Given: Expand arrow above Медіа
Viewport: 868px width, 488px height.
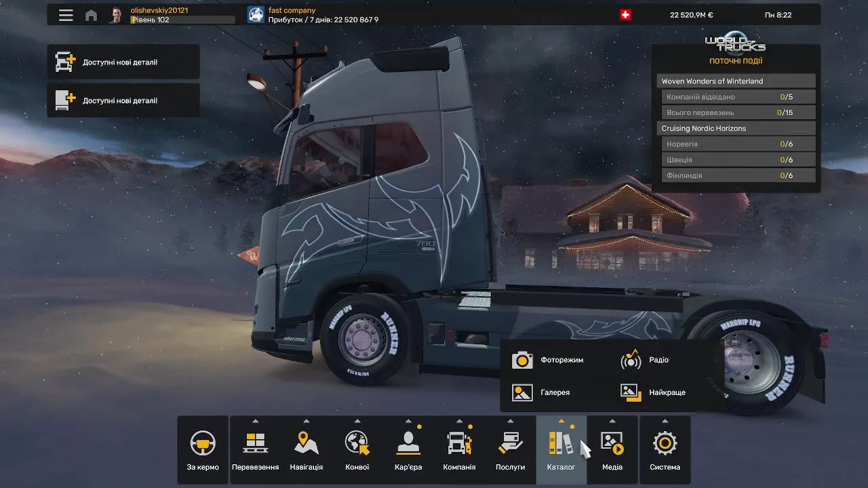Looking at the screenshot, I should coord(612,421).
